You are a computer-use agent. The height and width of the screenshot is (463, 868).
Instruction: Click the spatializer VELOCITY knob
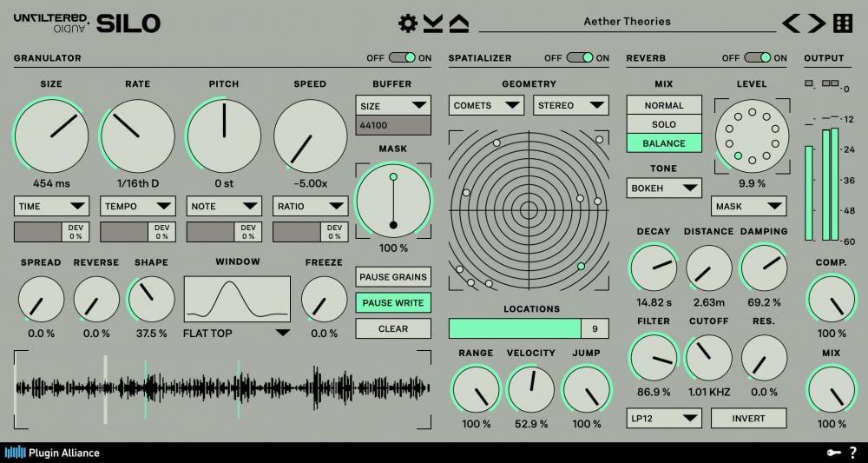[531, 389]
